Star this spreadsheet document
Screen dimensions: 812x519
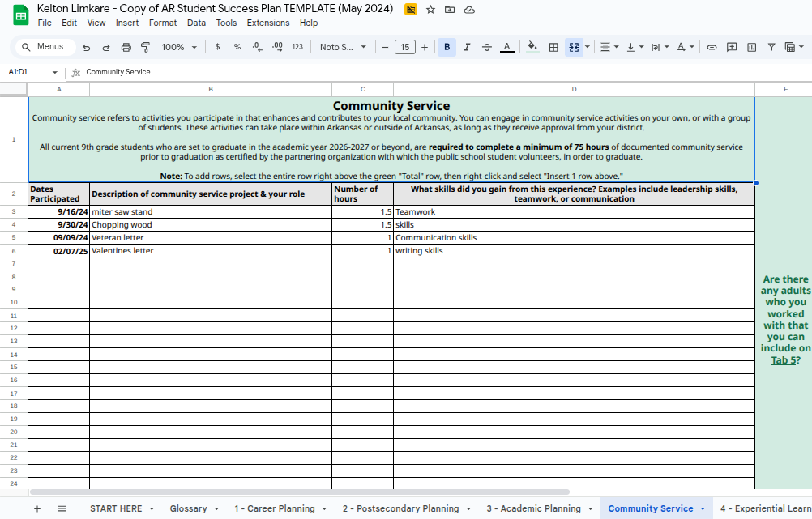coord(430,9)
